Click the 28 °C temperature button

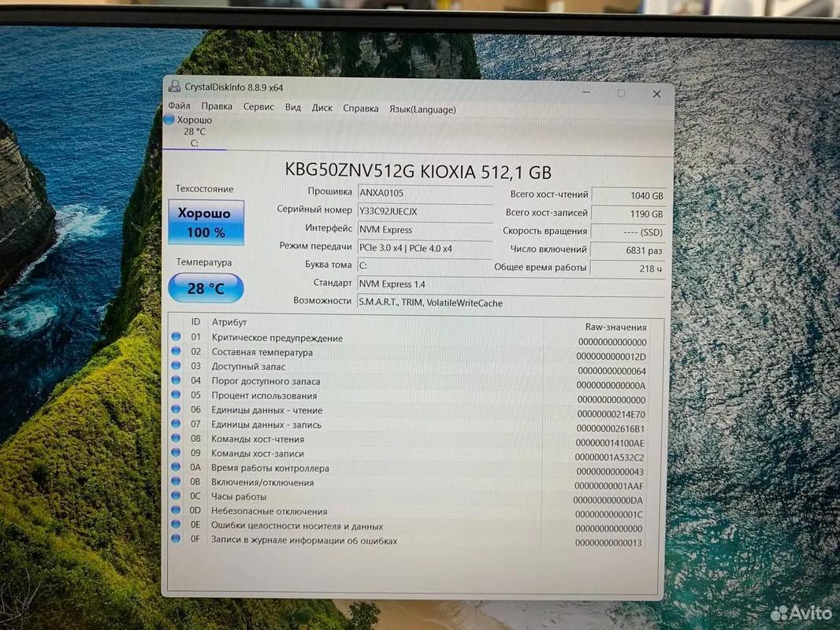206,288
